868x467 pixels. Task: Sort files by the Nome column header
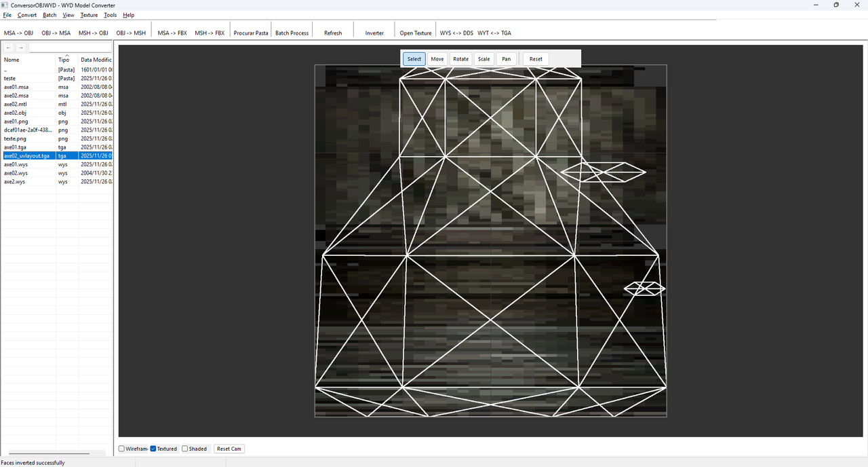click(28, 60)
